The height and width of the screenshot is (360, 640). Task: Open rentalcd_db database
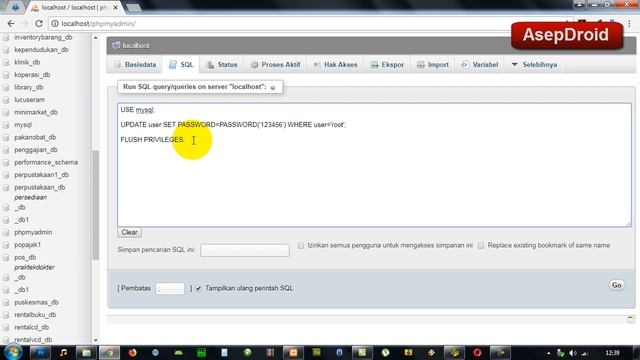click(31, 327)
